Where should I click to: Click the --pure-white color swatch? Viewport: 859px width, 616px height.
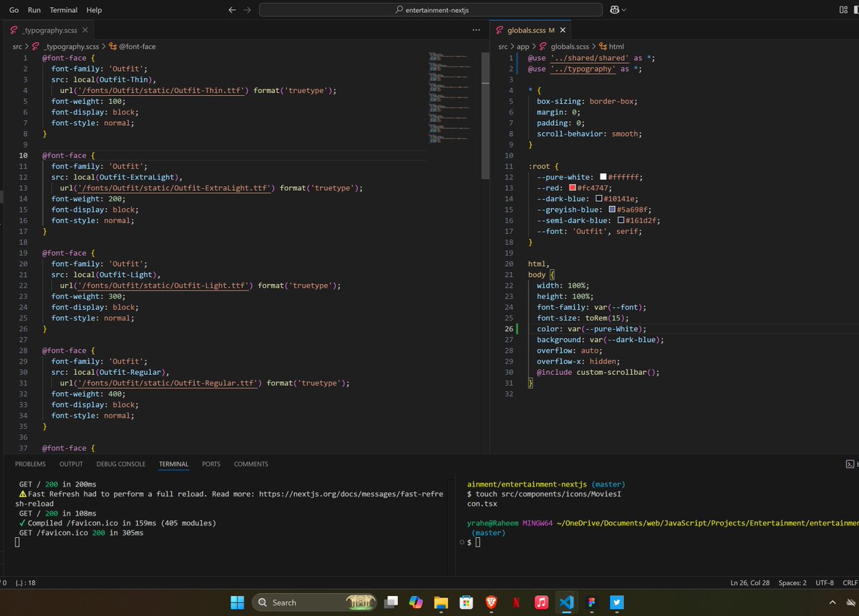pyautogui.click(x=603, y=177)
